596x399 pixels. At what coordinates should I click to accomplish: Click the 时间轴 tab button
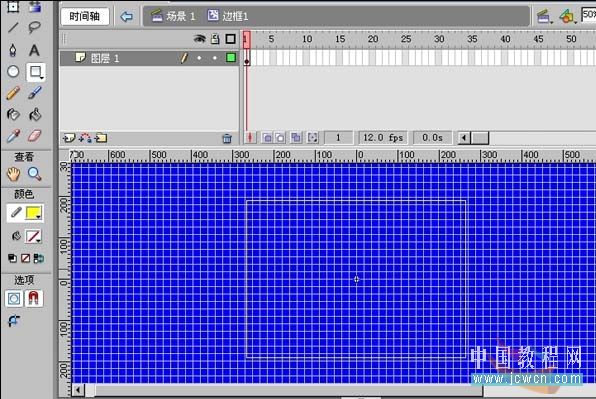(x=85, y=16)
